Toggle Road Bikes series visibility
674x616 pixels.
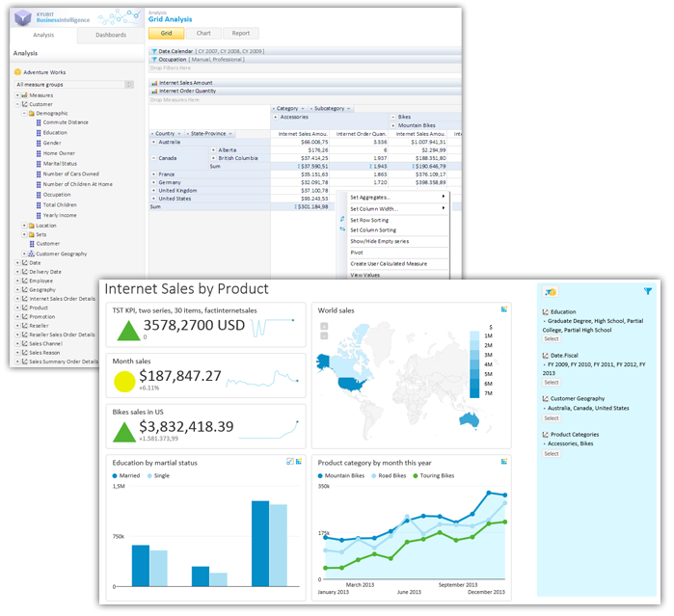coord(397,475)
